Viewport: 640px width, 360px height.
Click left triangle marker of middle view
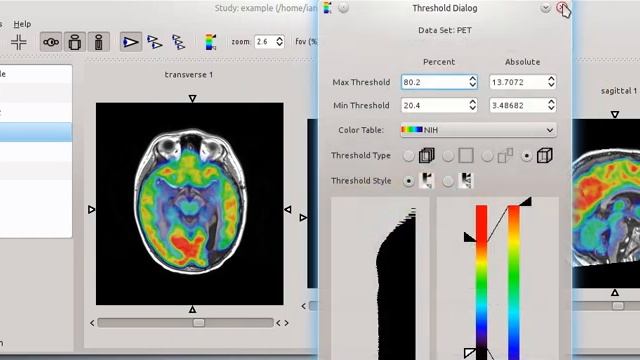pos(303,218)
